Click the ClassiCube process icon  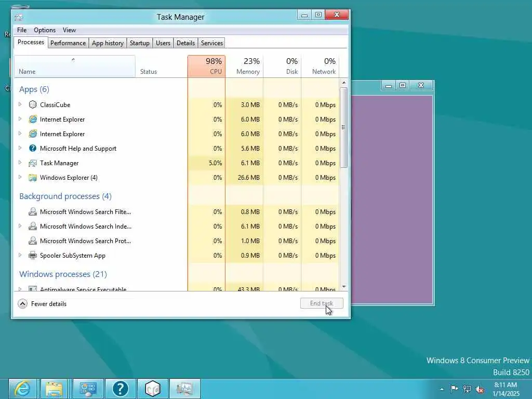coord(33,104)
